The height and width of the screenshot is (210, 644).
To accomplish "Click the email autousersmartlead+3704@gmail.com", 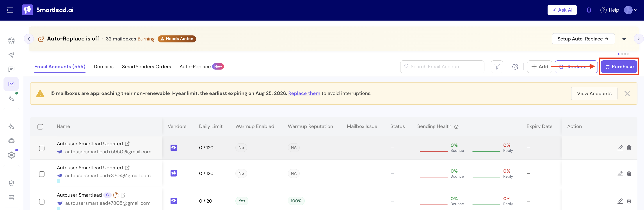I will point(108,176).
